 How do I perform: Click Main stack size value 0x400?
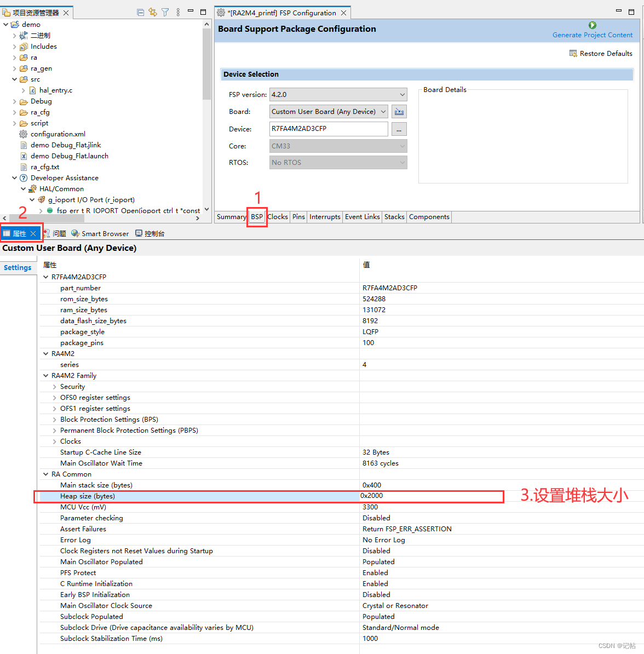click(372, 485)
